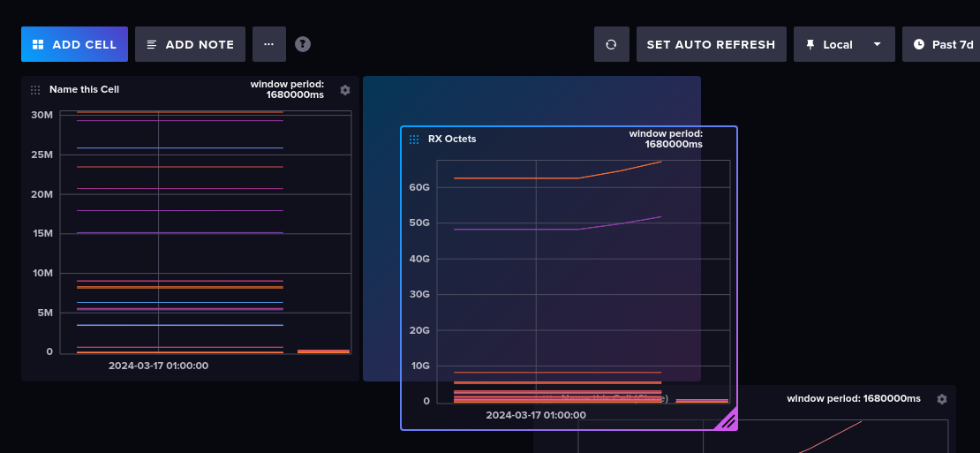The height and width of the screenshot is (453, 980).
Task: Click the manual refresh icon
Action: point(611,44)
